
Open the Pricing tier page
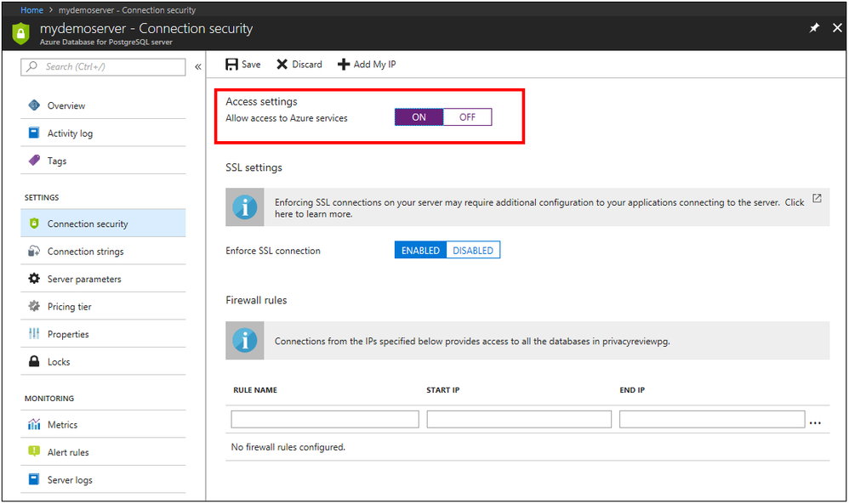pos(103,307)
